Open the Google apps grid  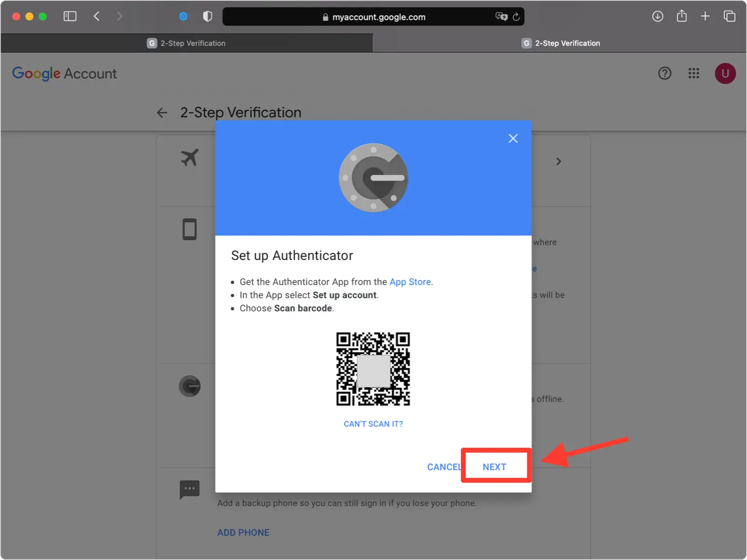point(694,73)
